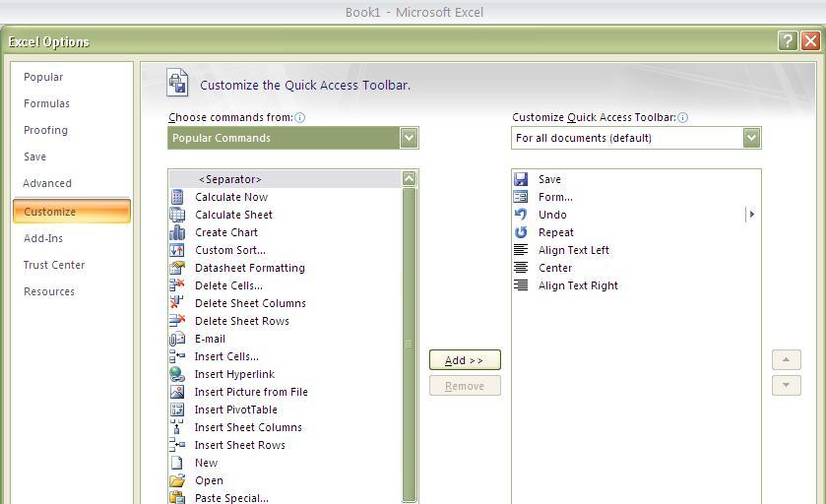Open the Popular Commands dropdown
This screenshot has height=504, width=826.
[409, 138]
